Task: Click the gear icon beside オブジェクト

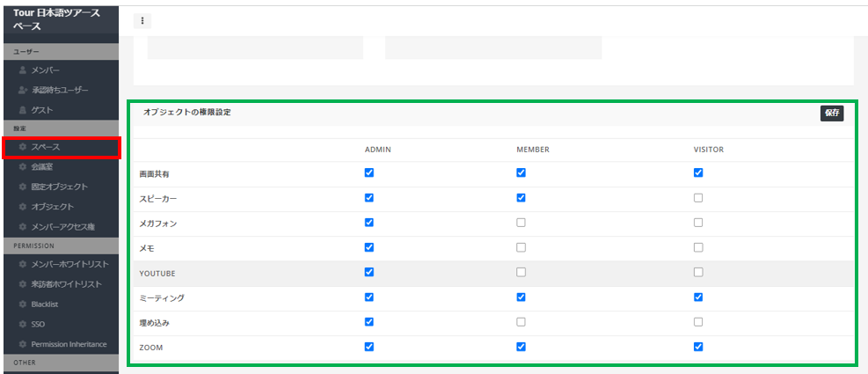Action: coord(22,207)
